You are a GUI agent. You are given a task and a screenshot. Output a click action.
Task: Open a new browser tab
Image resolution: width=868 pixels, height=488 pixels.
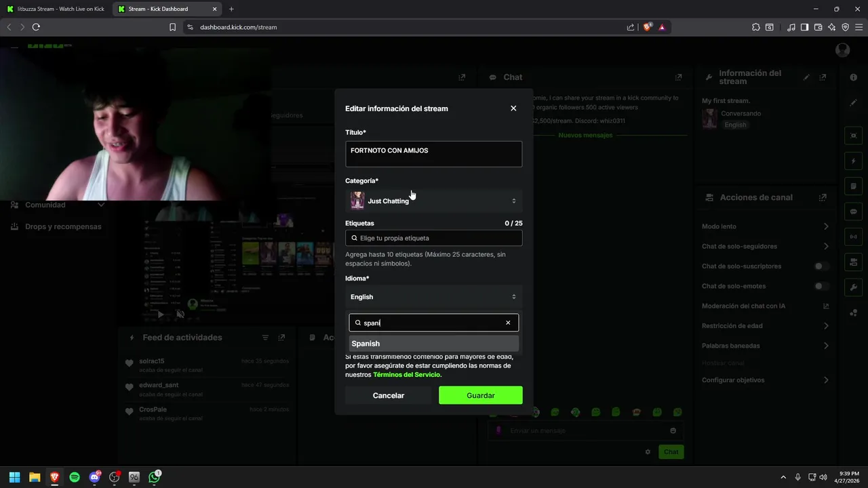point(231,9)
